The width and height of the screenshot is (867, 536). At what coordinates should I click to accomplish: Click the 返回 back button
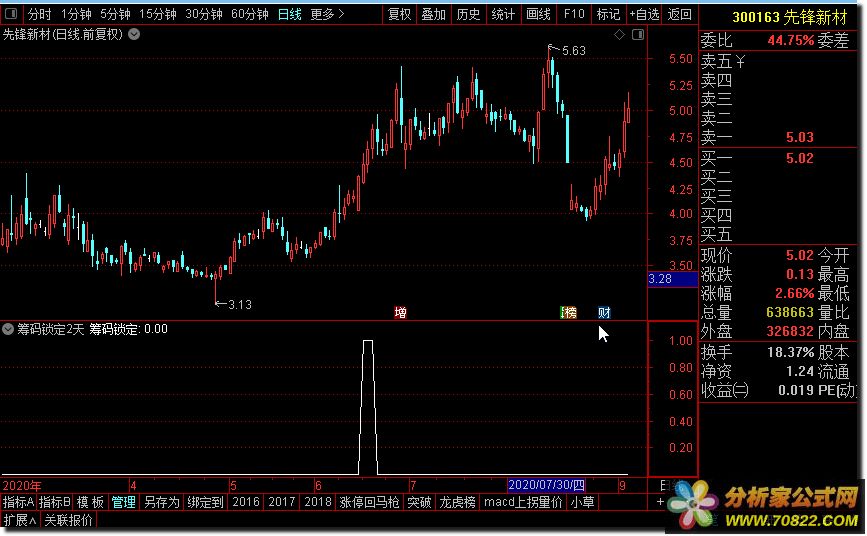point(679,14)
